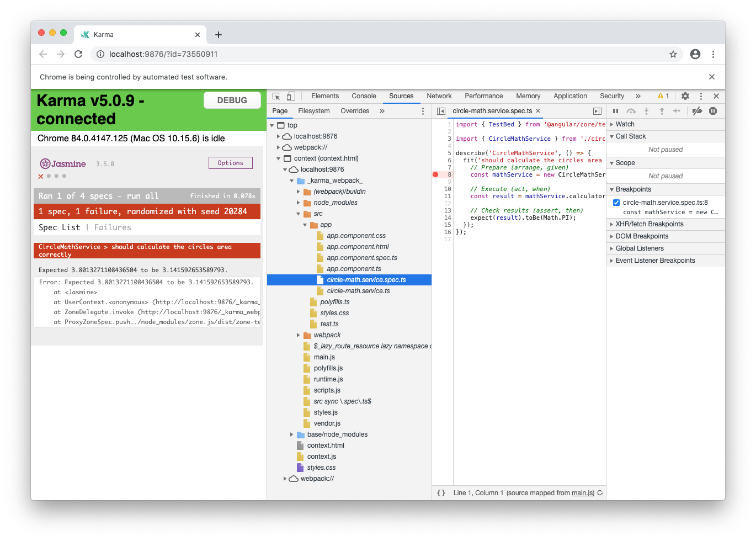This screenshot has width=756, height=541.
Task: Click Step into next function call
Action: pyautogui.click(x=646, y=111)
